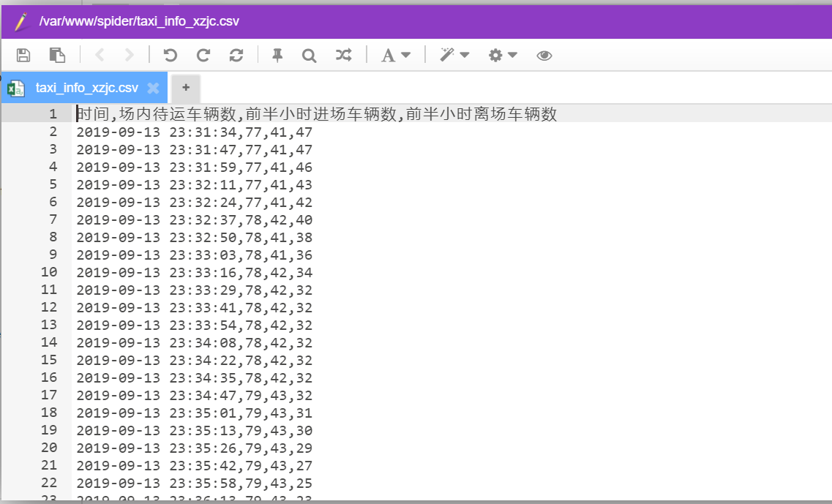Click the CSV header line with 时间

tap(317, 113)
